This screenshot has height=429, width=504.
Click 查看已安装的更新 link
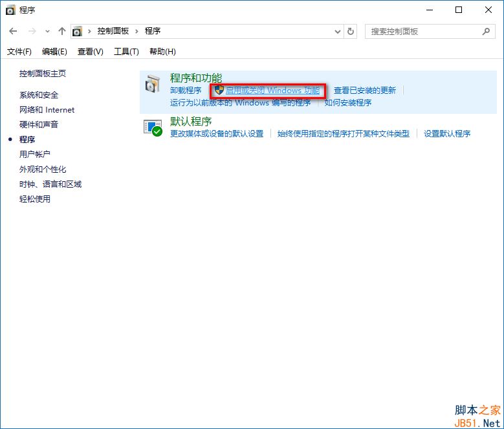coord(364,91)
